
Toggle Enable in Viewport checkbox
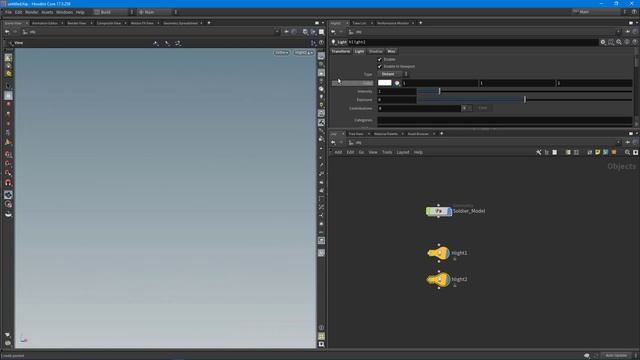point(380,67)
